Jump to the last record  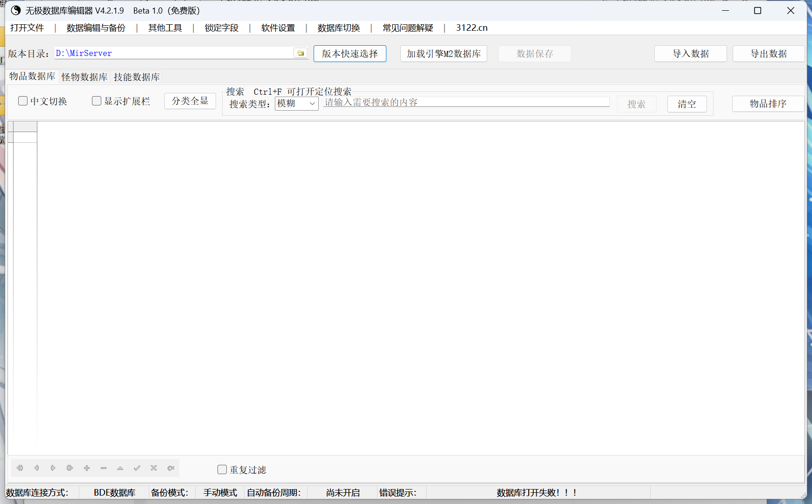pyautogui.click(x=70, y=468)
